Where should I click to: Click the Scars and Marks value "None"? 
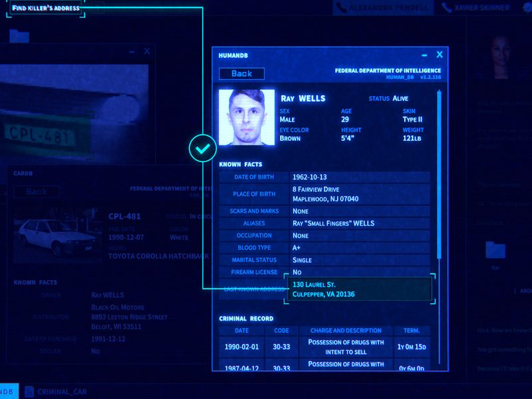pos(301,211)
